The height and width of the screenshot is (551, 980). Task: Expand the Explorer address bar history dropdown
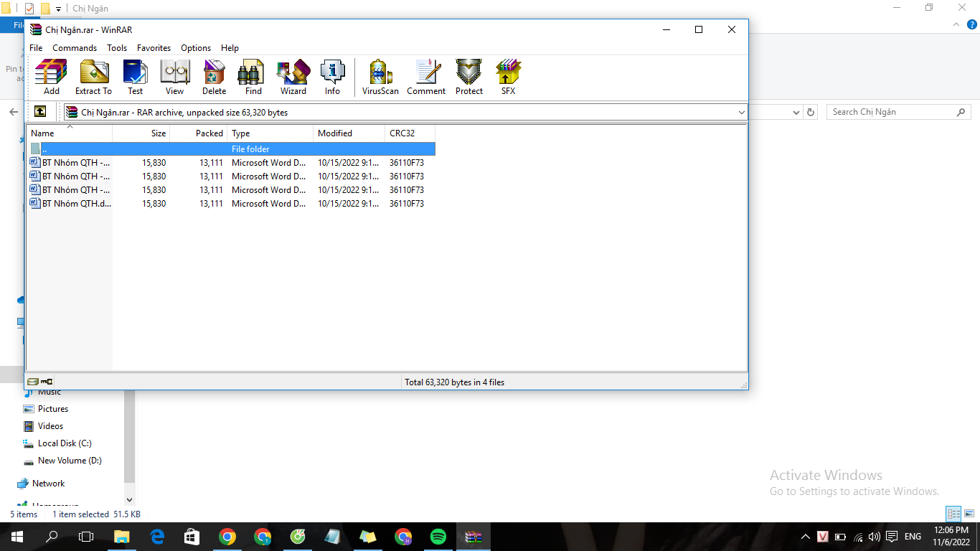coord(796,112)
